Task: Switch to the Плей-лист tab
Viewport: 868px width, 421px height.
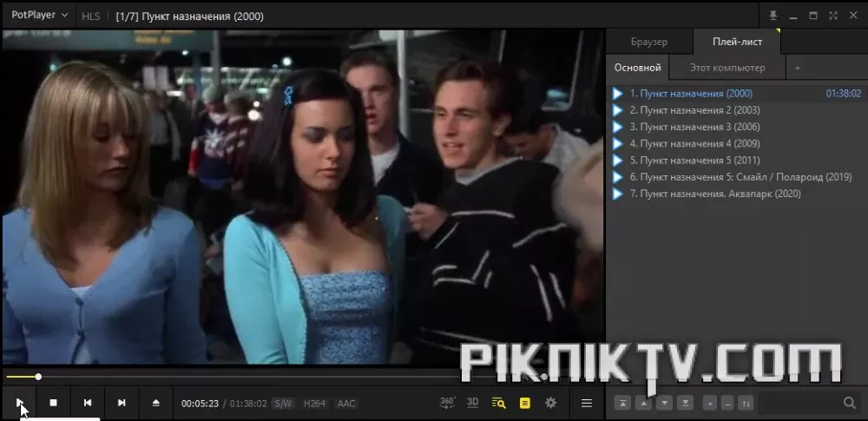Action: pos(737,42)
